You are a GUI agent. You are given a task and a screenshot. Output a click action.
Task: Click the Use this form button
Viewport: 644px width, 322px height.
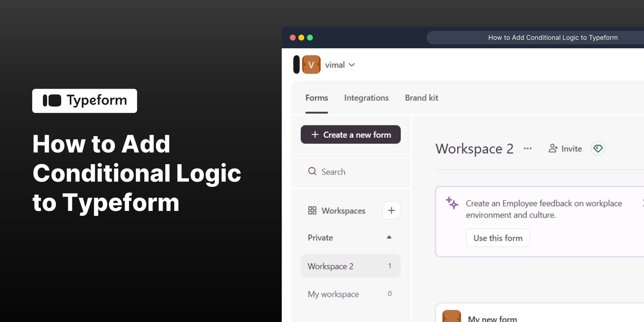tap(497, 237)
